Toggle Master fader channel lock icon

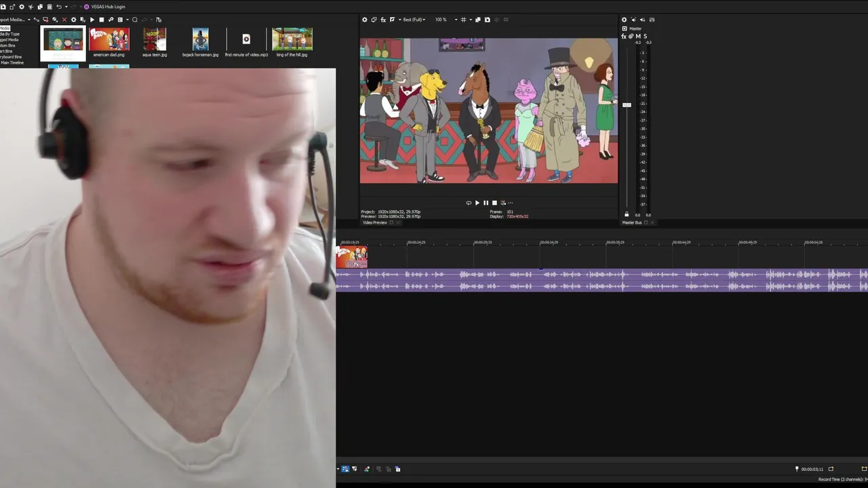pos(627,214)
